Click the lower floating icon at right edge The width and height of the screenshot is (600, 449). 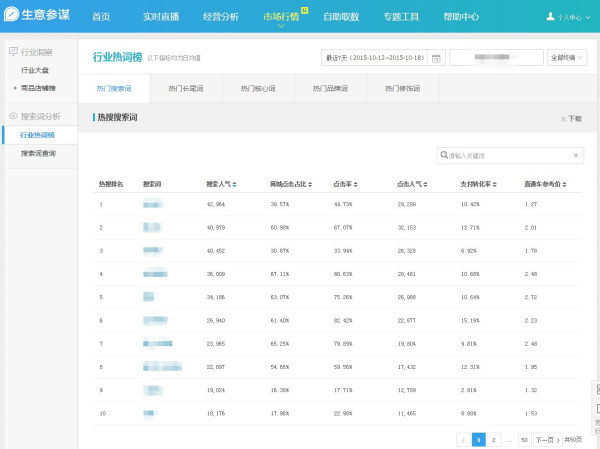597,409
